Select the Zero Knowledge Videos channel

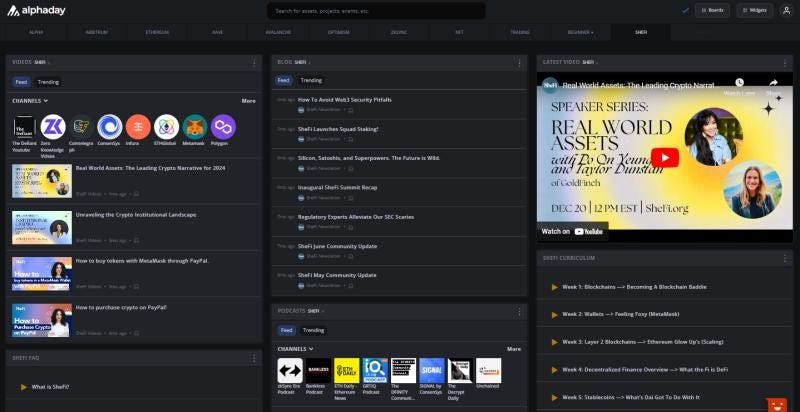click(53, 127)
